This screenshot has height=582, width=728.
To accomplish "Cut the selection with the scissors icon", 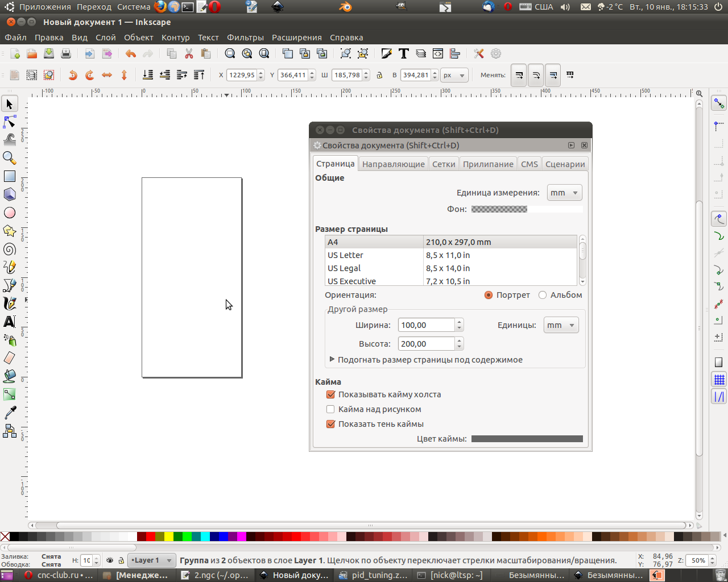I will 189,53.
